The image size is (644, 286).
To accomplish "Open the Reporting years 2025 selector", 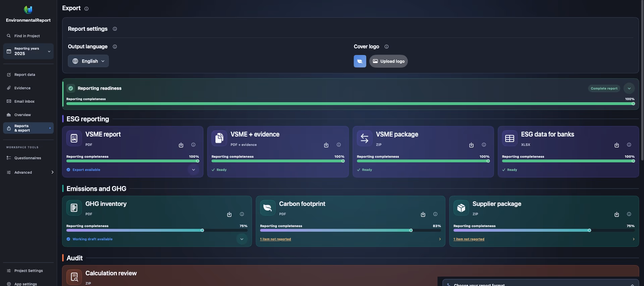I will point(28,51).
